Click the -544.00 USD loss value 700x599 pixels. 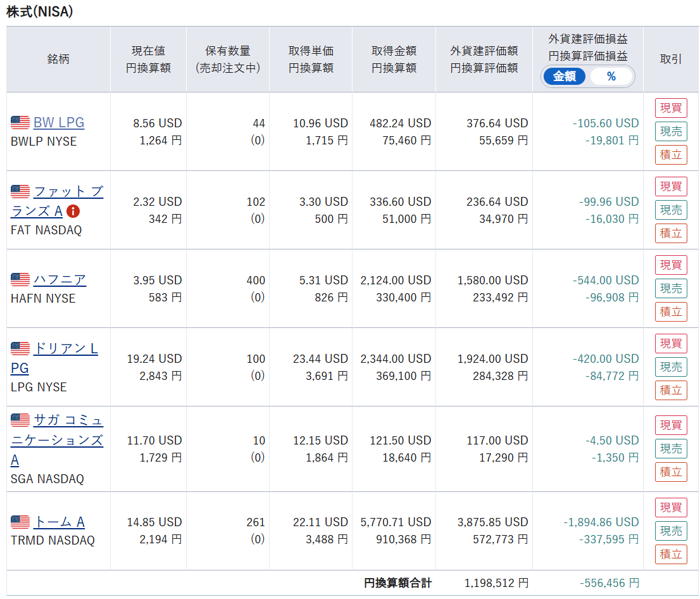pos(606,280)
